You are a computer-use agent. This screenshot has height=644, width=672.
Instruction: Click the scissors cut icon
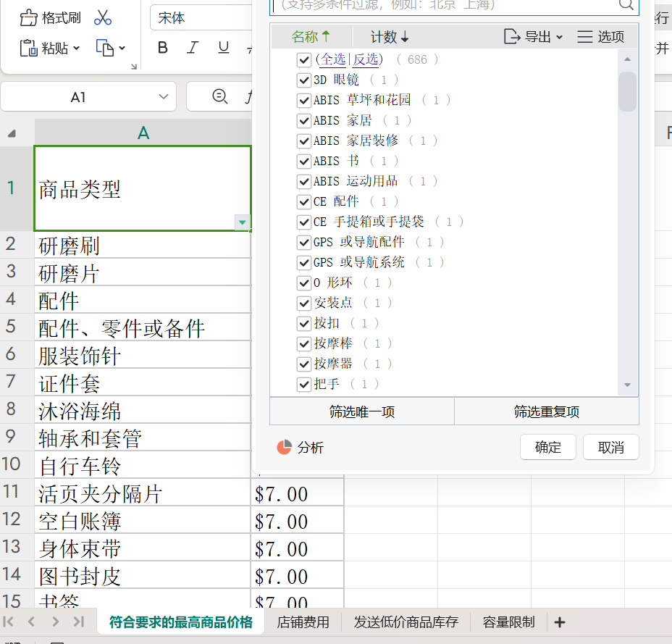click(x=102, y=17)
